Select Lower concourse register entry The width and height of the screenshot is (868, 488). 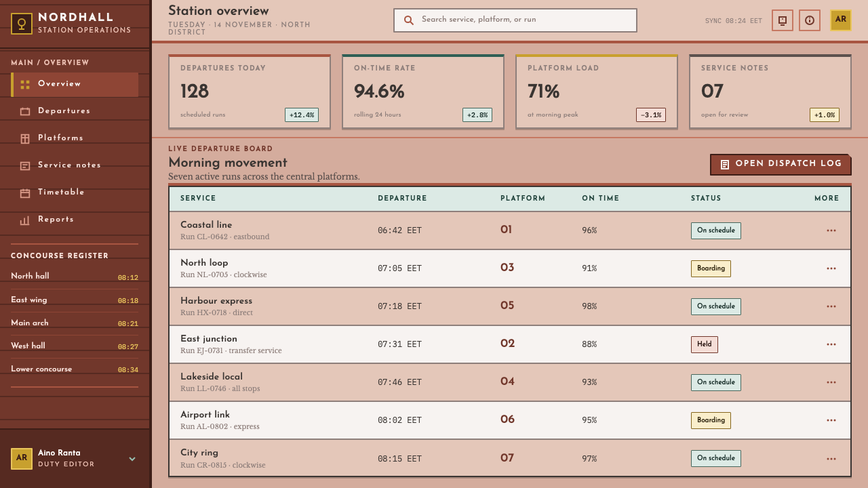[x=75, y=369]
